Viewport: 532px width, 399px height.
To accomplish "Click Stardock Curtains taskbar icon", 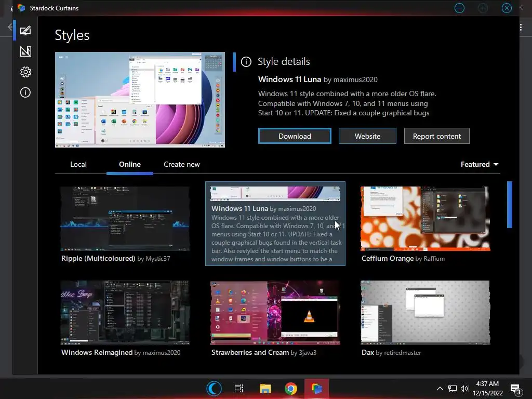I will 316,389.
